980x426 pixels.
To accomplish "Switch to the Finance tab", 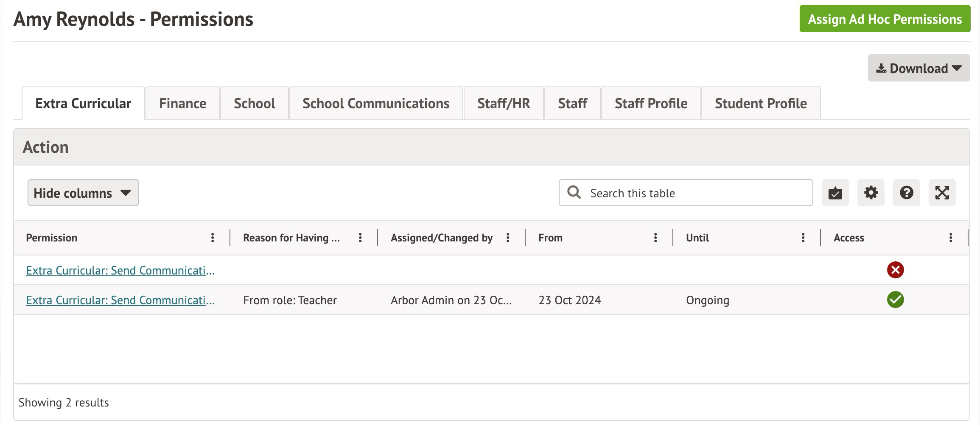I will [x=182, y=104].
